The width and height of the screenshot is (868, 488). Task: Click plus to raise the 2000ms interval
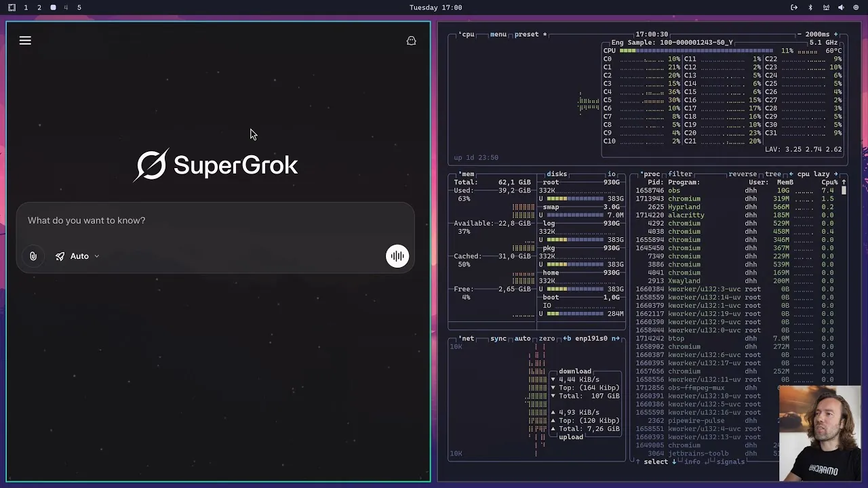835,35
